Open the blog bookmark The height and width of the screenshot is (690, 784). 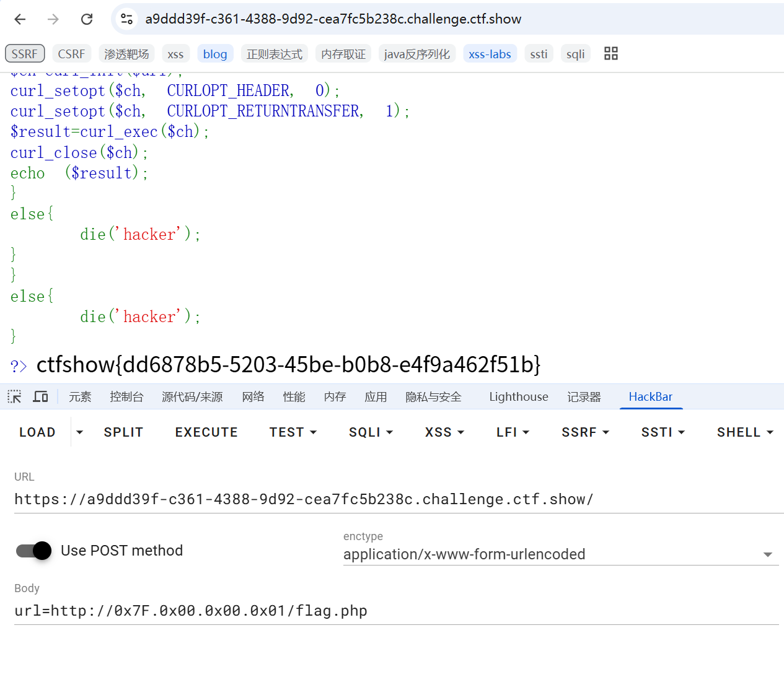[x=215, y=54]
